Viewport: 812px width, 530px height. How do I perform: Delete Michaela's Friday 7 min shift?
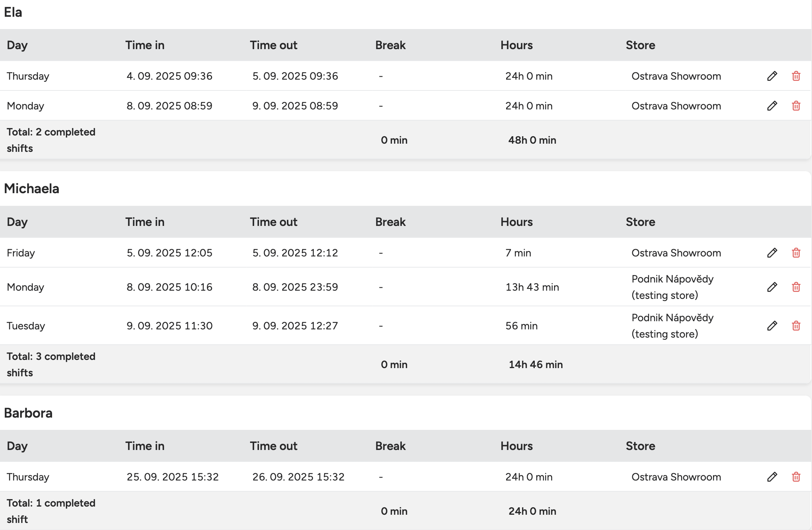point(796,253)
